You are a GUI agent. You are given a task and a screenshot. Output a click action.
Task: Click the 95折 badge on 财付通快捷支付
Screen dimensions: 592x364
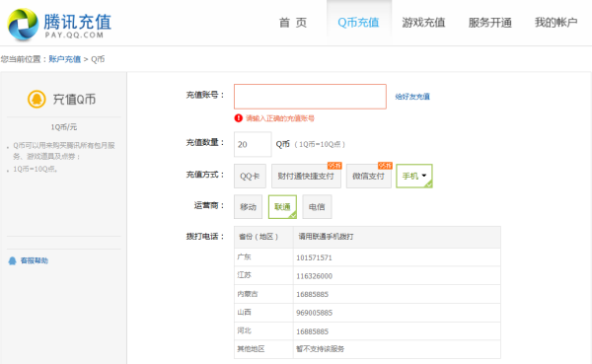[334, 166]
